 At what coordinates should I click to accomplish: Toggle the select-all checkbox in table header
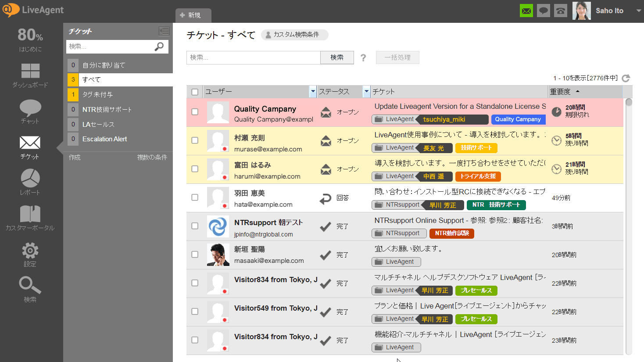coord(195,92)
